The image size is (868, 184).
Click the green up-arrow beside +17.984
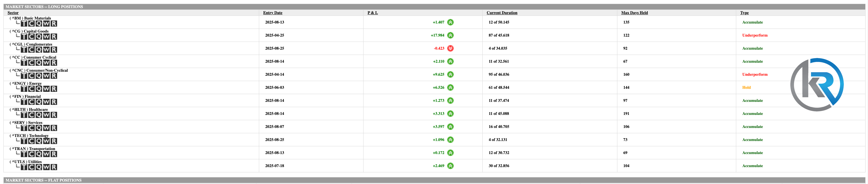pos(450,35)
